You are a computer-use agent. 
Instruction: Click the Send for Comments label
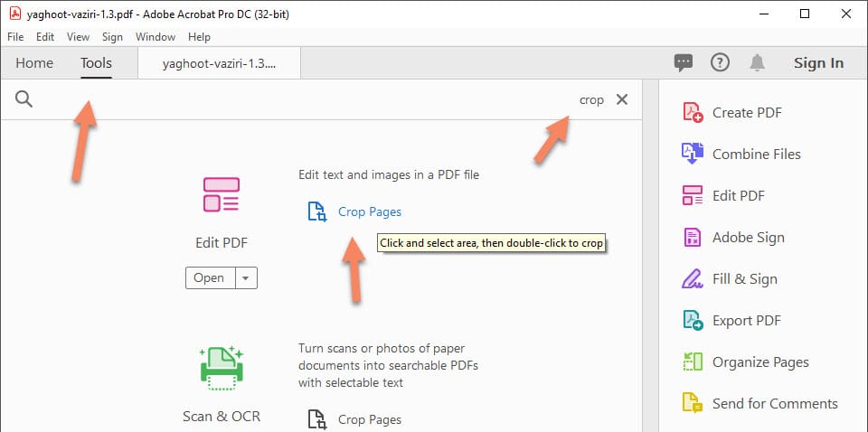(x=775, y=403)
